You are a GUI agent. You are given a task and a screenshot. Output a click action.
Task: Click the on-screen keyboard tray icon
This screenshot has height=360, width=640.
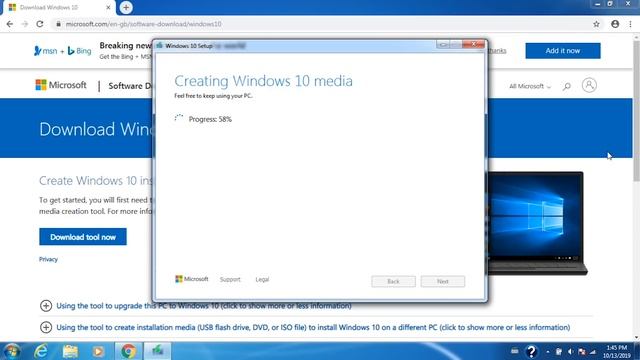pos(515,351)
